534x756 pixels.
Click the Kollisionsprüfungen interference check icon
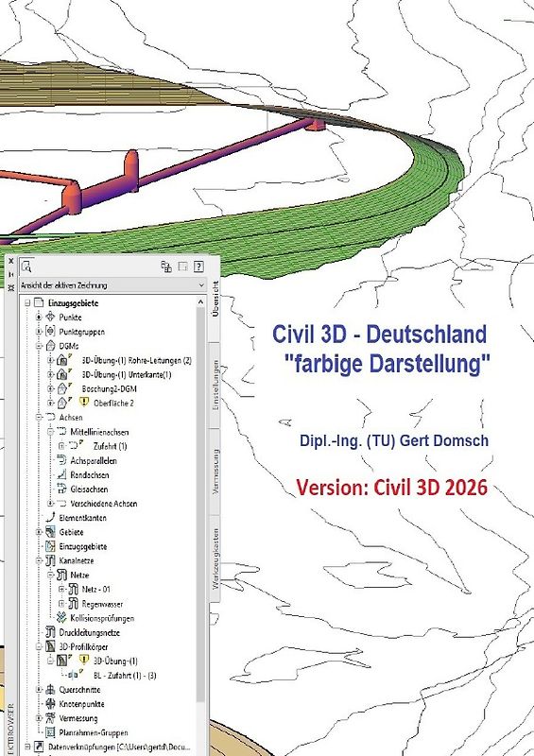click(61, 618)
